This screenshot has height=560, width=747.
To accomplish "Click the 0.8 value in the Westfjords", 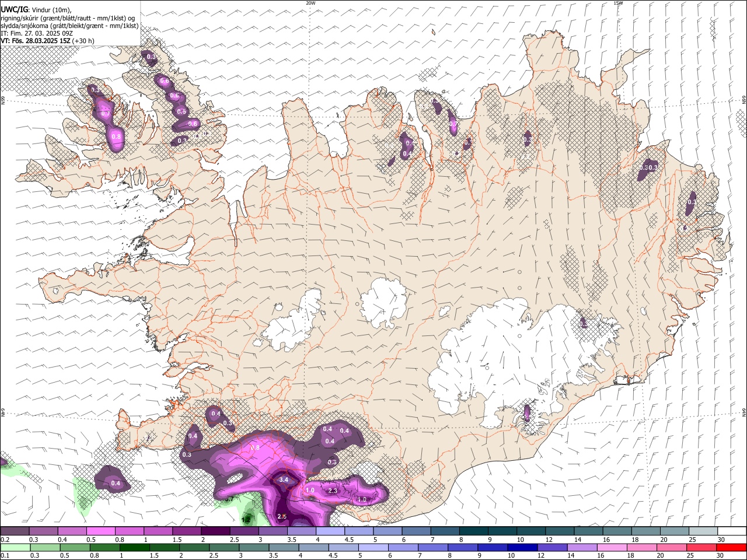I will 116,136.
